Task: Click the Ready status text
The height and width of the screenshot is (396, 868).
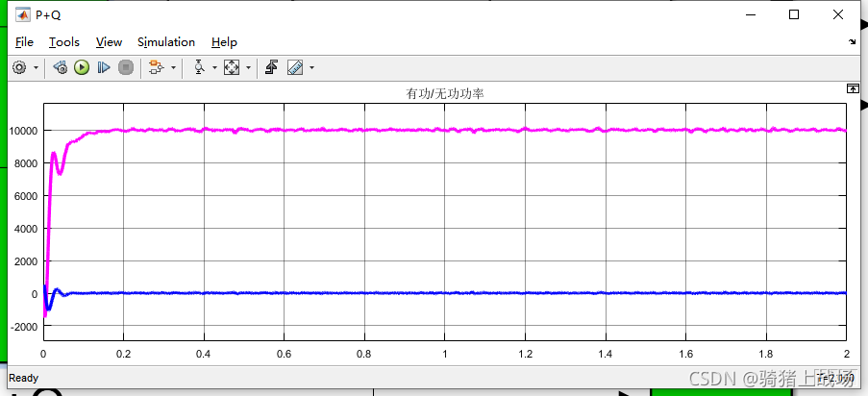Action: point(24,379)
